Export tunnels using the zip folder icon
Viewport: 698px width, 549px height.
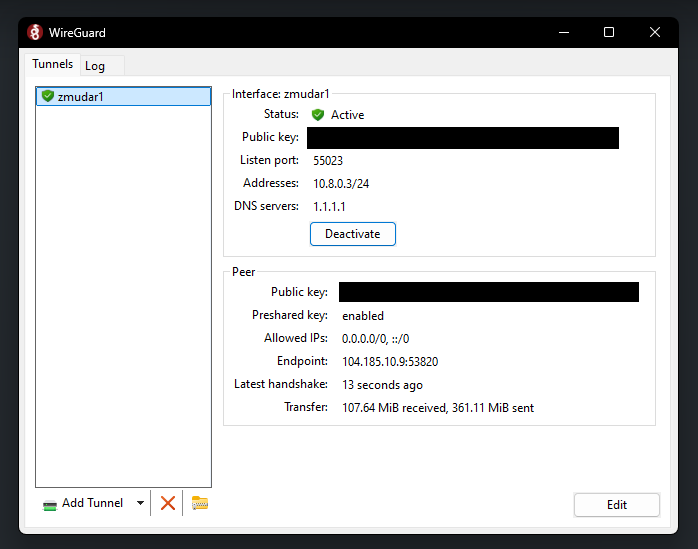(200, 503)
